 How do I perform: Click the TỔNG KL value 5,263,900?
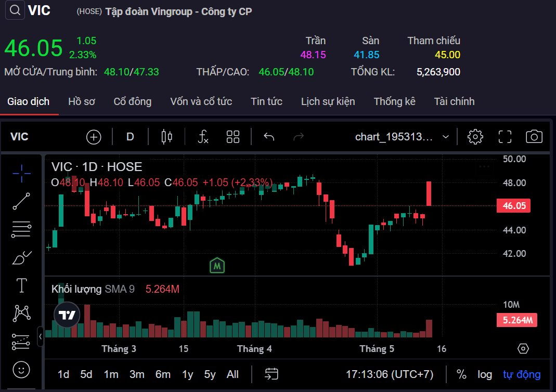tap(438, 72)
